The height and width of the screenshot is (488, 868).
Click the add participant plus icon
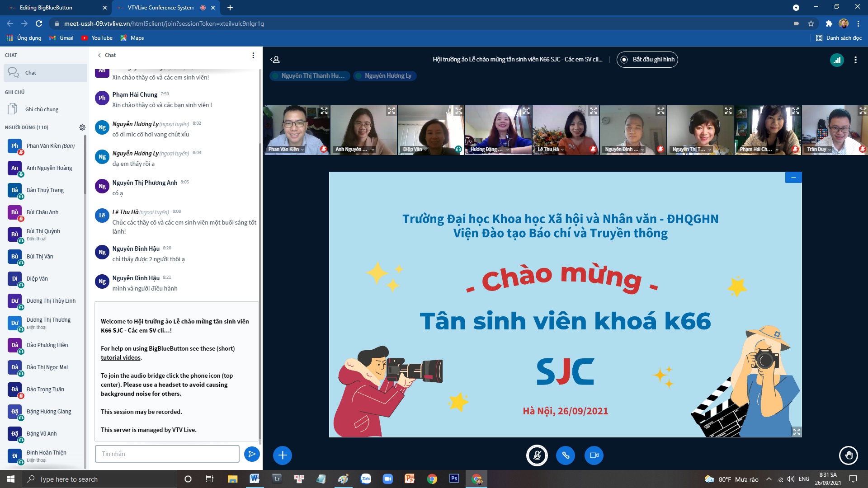[x=283, y=455]
